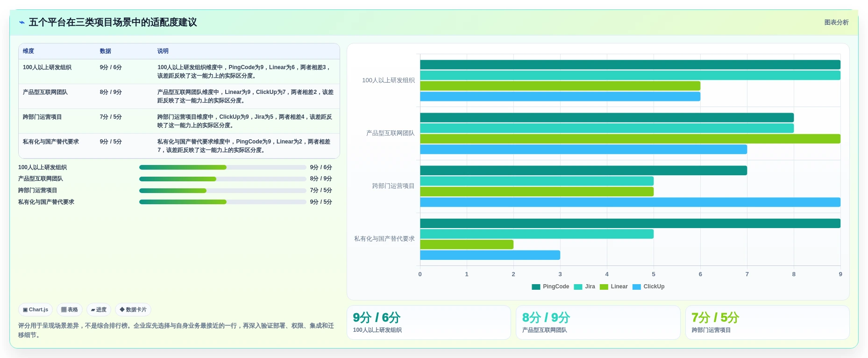
Task: Toggle the ClickUp legend swatch
Action: [x=637, y=287]
